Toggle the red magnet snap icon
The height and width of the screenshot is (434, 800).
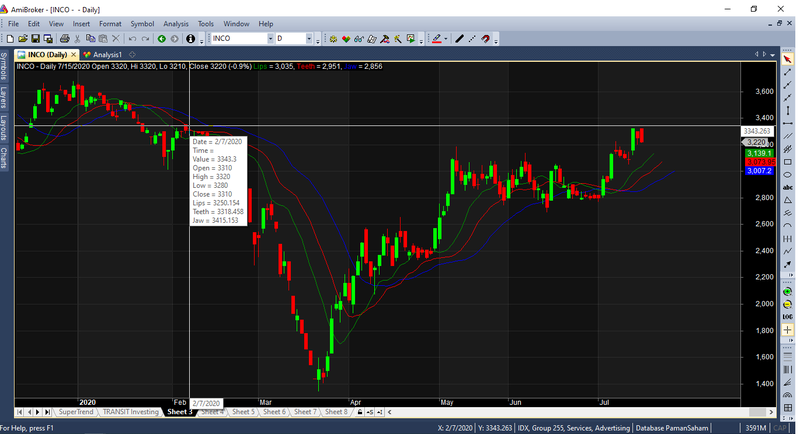pyautogui.click(x=485, y=39)
